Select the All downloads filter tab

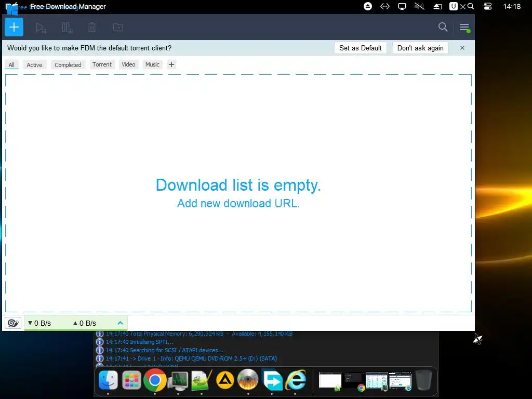coord(11,65)
